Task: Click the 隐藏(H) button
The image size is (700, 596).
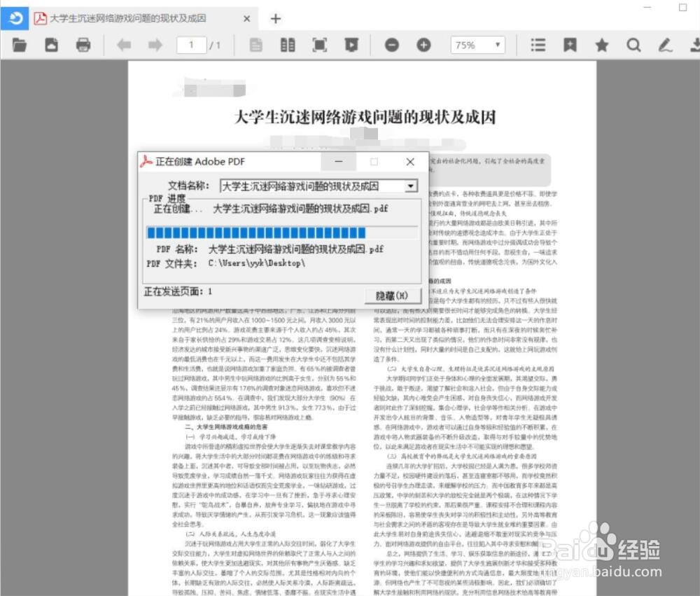Action: point(392,296)
